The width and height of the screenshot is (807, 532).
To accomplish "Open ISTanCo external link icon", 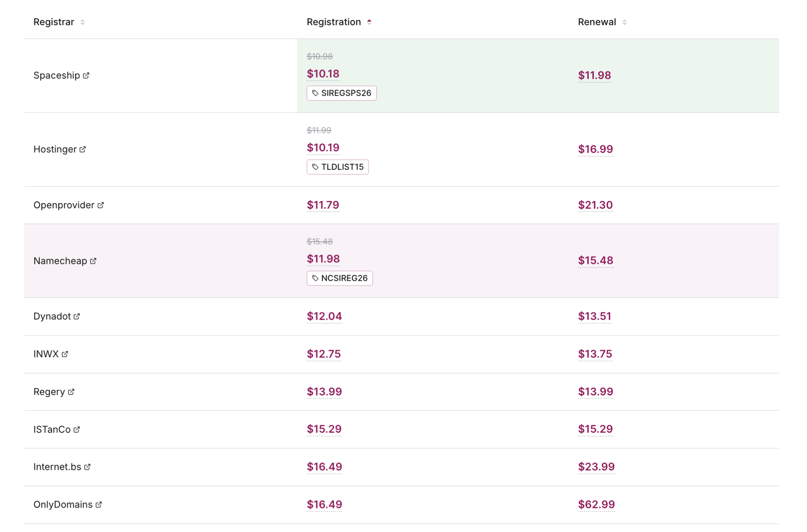I will point(77,429).
